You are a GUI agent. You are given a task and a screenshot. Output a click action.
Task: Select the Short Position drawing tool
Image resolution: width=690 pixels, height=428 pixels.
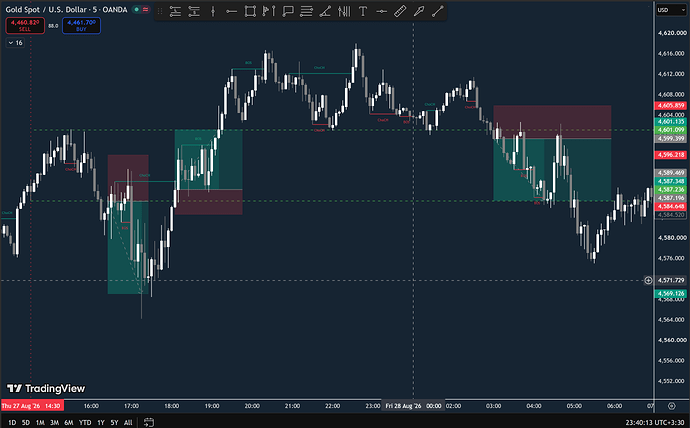click(194, 12)
